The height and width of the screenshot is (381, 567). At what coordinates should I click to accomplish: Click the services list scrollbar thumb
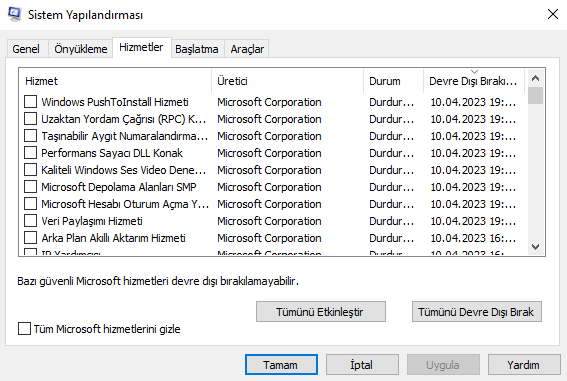click(x=536, y=95)
